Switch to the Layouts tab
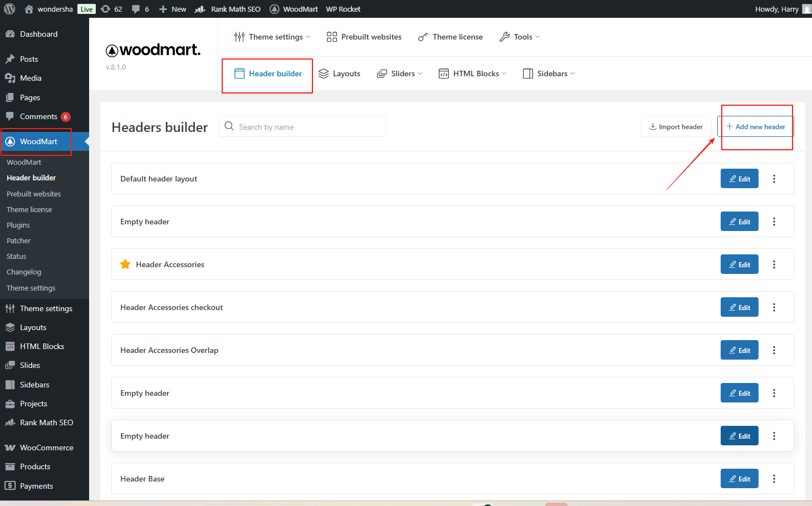The height and width of the screenshot is (506, 812). [339, 73]
